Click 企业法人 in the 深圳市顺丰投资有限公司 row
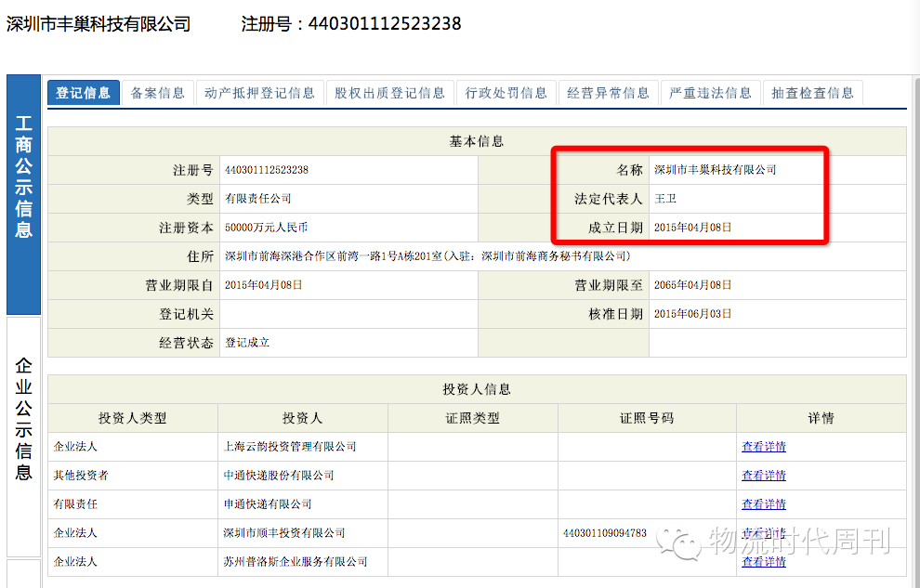 pyautogui.click(x=75, y=533)
